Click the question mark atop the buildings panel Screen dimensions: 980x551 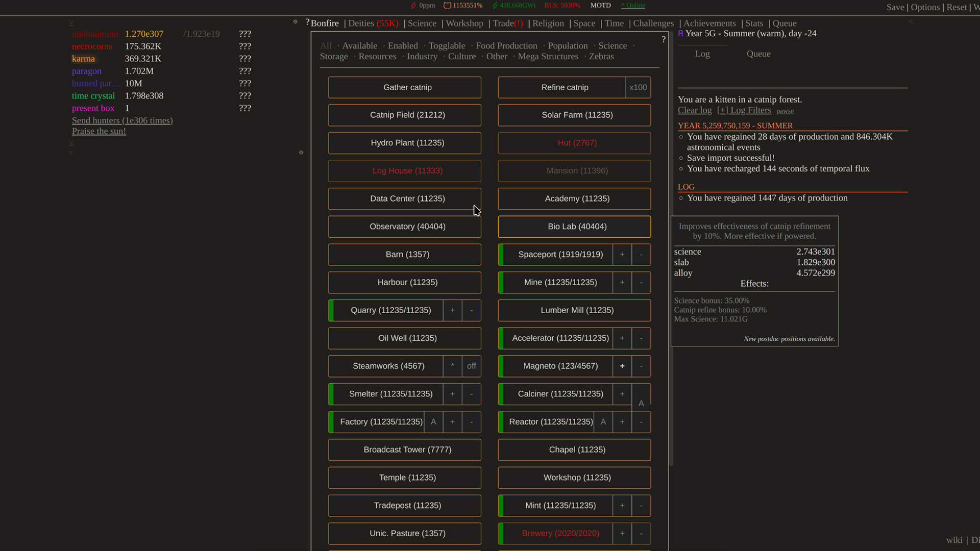[664, 39]
